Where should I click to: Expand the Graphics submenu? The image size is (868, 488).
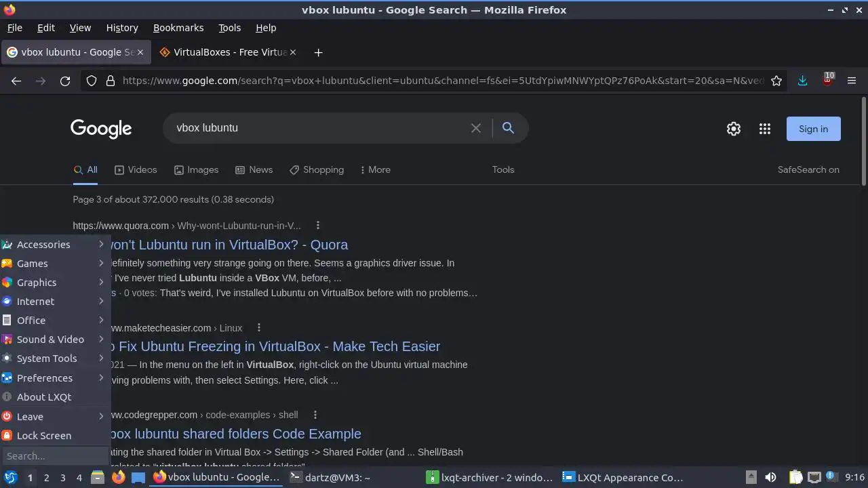(54, 283)
